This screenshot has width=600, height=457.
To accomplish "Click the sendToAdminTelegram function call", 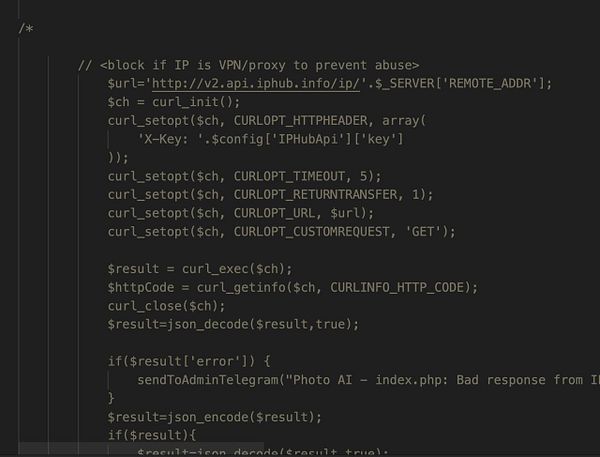I will [x=209, y=380].
